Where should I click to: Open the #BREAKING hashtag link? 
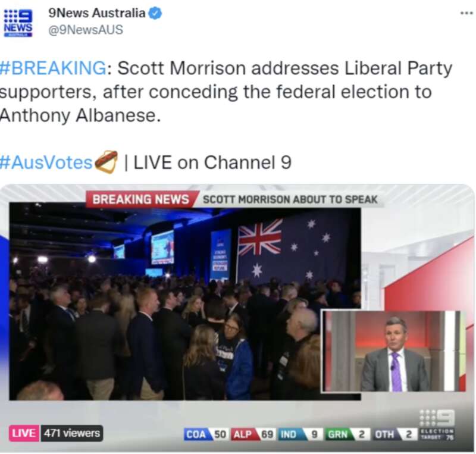coord(53,67)
